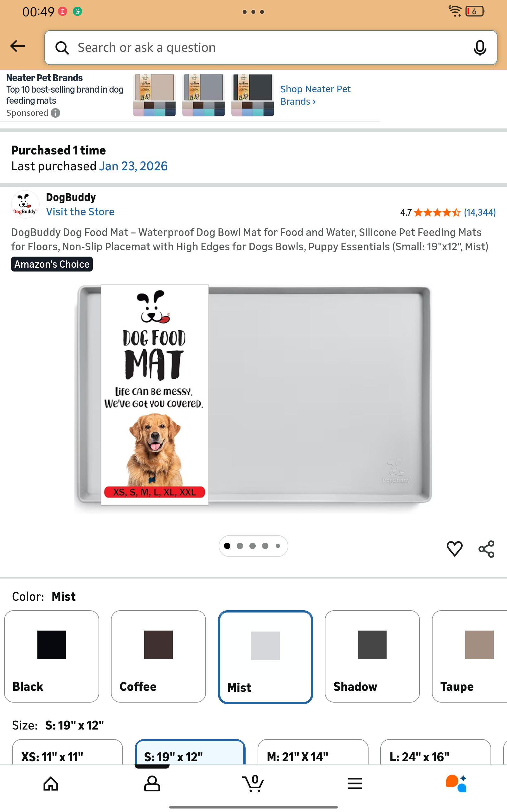The height and width of the screenshot is (812, 507).
Task: Select the L: 24" x 16" size
Action: point(436,752)
